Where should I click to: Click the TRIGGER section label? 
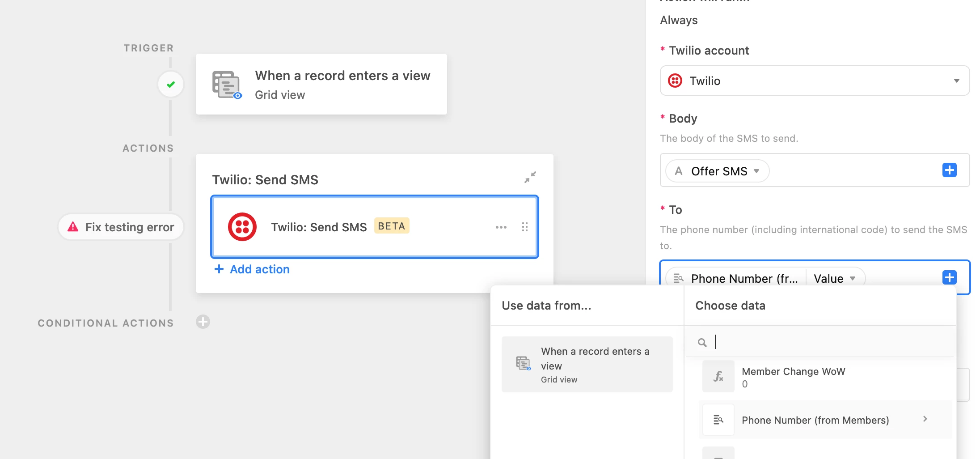[x=148, y=48]
